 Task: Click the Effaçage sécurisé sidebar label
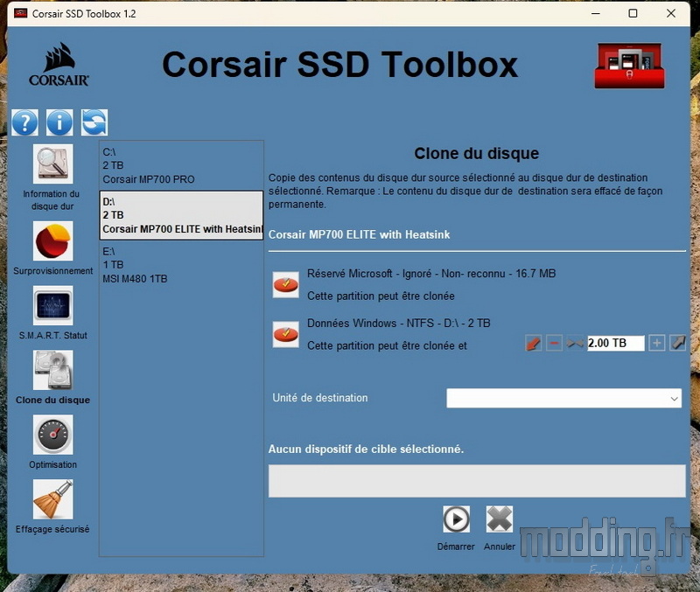click(x=52, y=529)
